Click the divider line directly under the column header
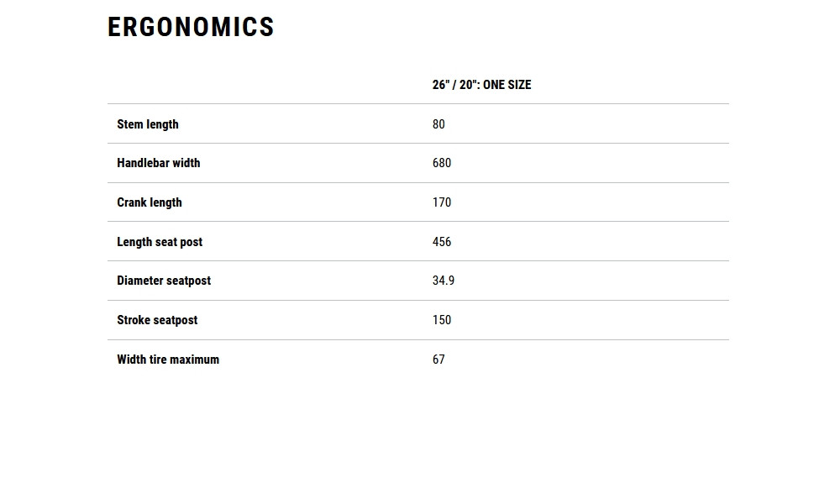 418,104
